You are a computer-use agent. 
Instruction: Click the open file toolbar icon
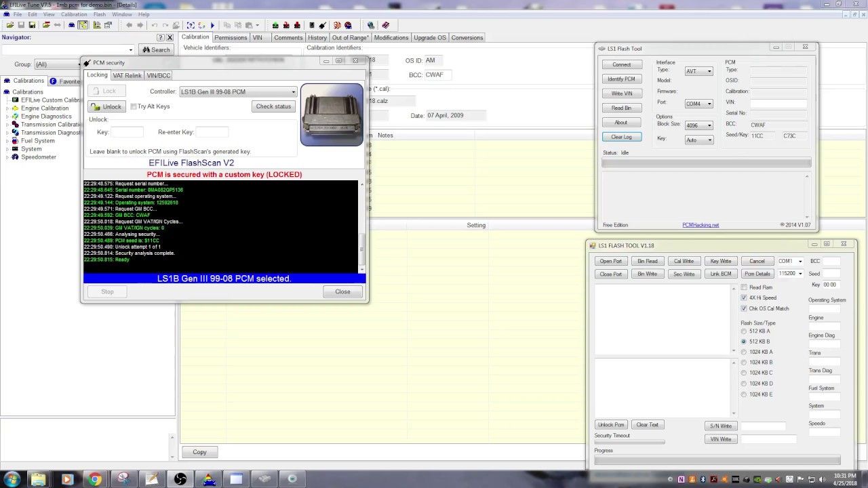tap(10, 25)
